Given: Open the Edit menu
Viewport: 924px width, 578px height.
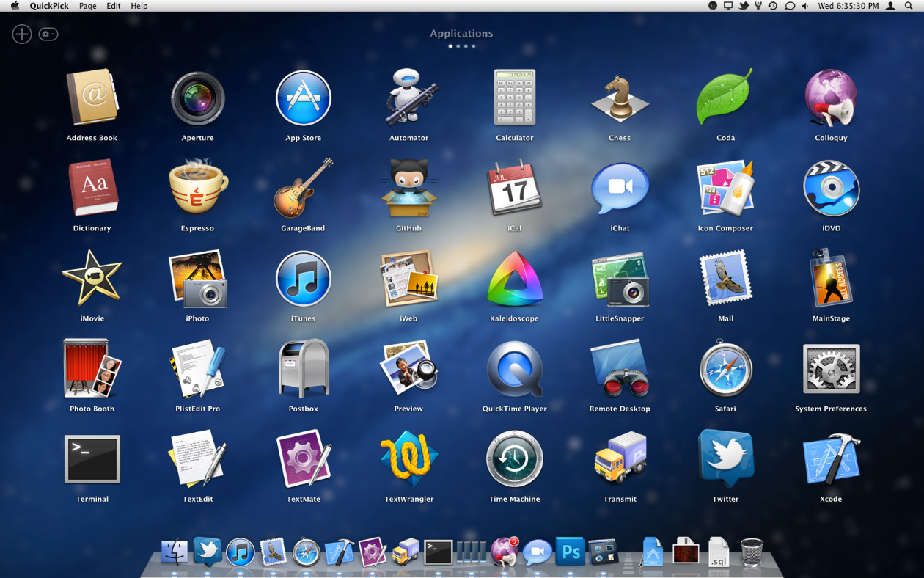Looking at the screenshot, I should point(113,6).
